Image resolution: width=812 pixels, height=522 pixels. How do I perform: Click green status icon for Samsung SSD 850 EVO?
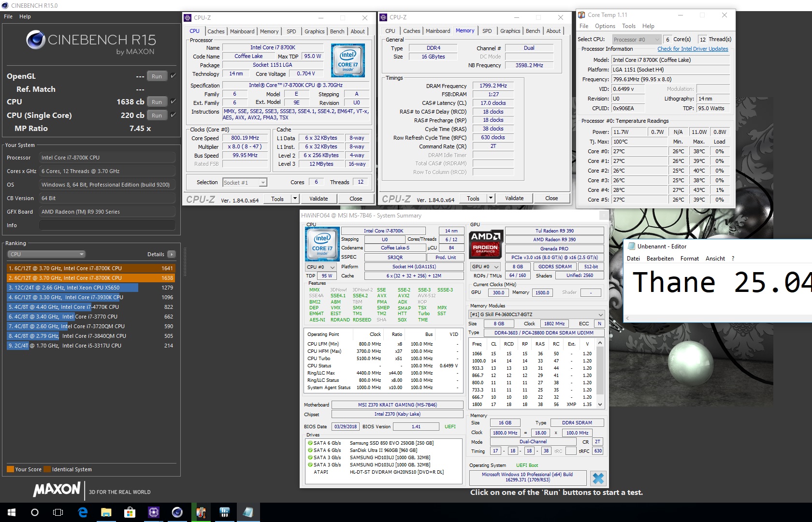pos(310,443)
